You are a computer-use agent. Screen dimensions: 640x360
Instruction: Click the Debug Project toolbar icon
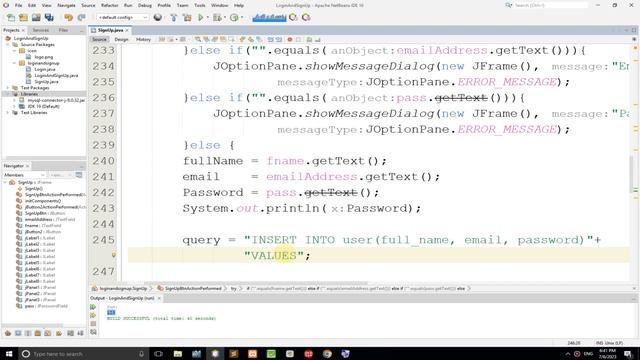point(217,18)
